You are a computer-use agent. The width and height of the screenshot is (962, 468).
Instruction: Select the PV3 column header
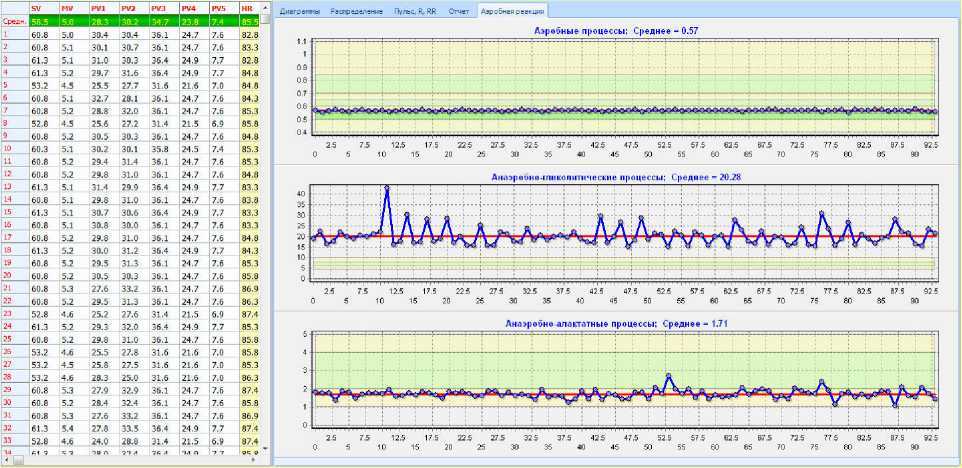click(158, 8)
